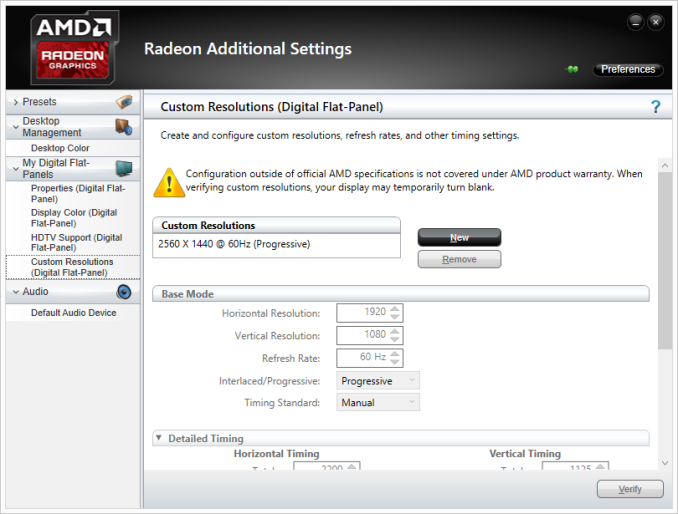Click the Vertical Timing heading
This screenshot has width=678, height=514.
click(x=525, y=453)
